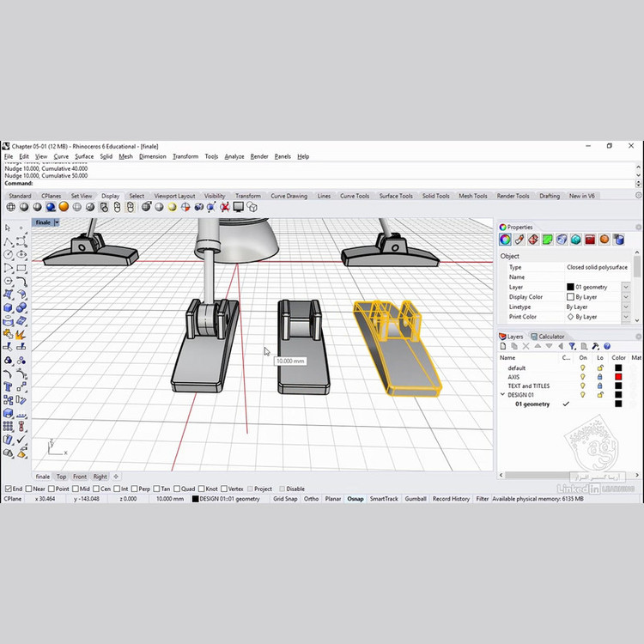Click the red AXIS layer color swatch
The width and height of the screenshot is (644, 644).
coord(617,377)
